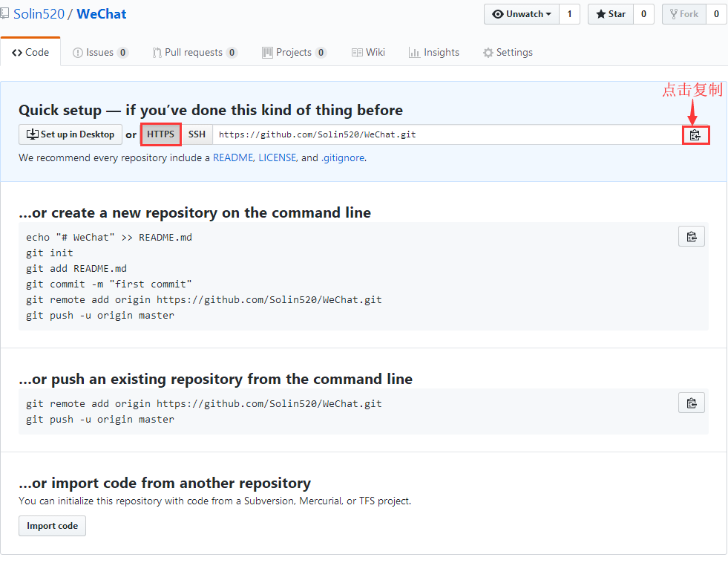The image size is (728, 563).
Task: Open the Solin520 user profile link
Action: pos(39,14)
